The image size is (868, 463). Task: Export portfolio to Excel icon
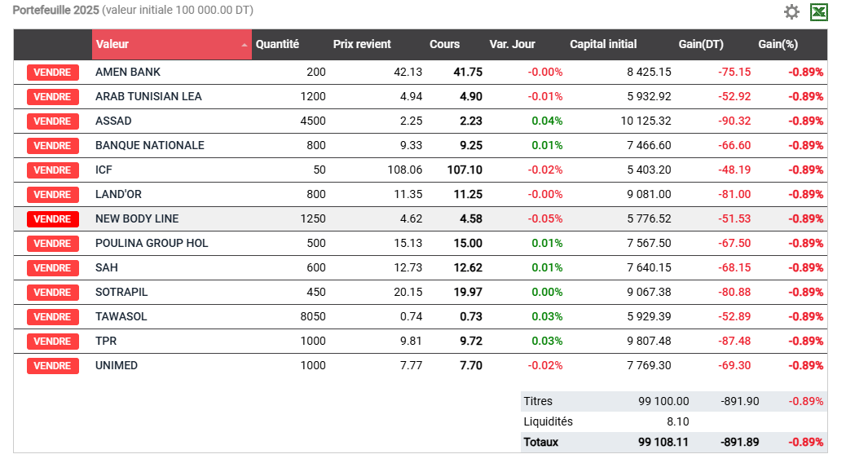click(x=819, y=11)
